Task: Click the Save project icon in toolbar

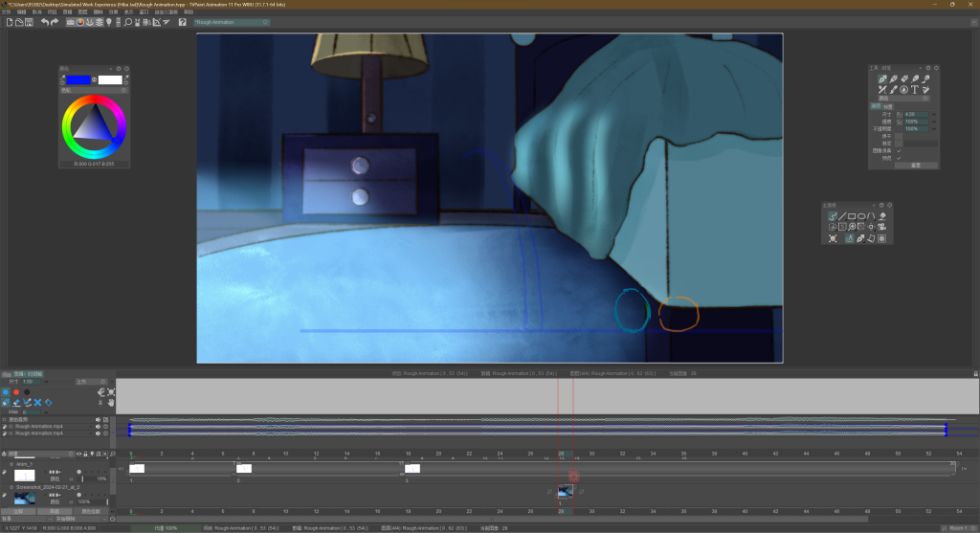Action: 27,22
